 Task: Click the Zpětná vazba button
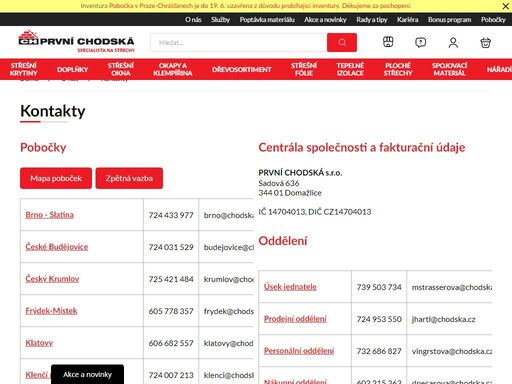[129, 178]
